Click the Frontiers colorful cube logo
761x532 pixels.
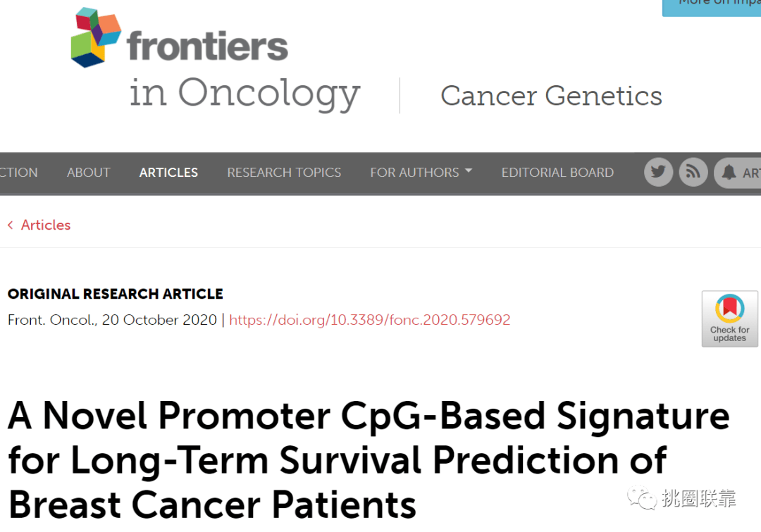(x=97, y=37)
